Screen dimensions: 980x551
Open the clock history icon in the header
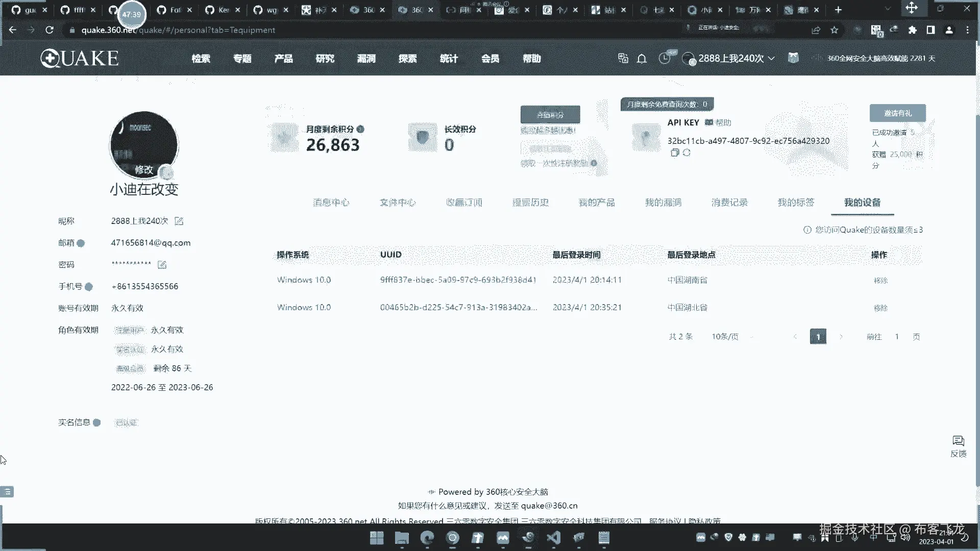(665, 58)
